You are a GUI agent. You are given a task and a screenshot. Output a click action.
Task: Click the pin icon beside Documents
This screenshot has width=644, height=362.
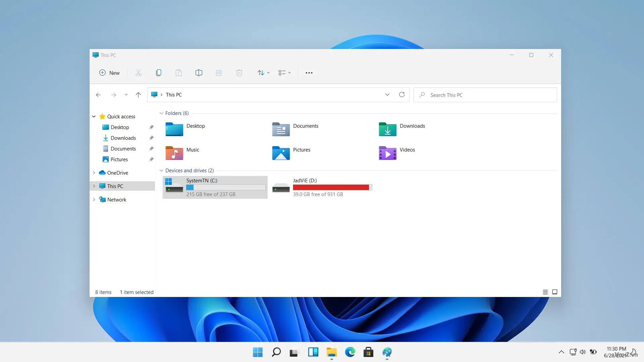coord(151,149)
